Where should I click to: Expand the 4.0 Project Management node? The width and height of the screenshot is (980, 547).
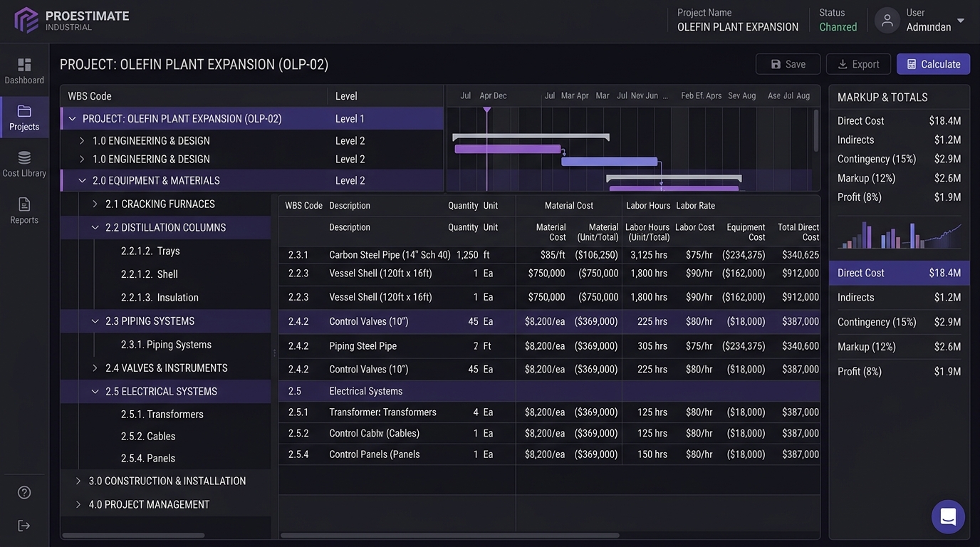(x=78, y=505)
